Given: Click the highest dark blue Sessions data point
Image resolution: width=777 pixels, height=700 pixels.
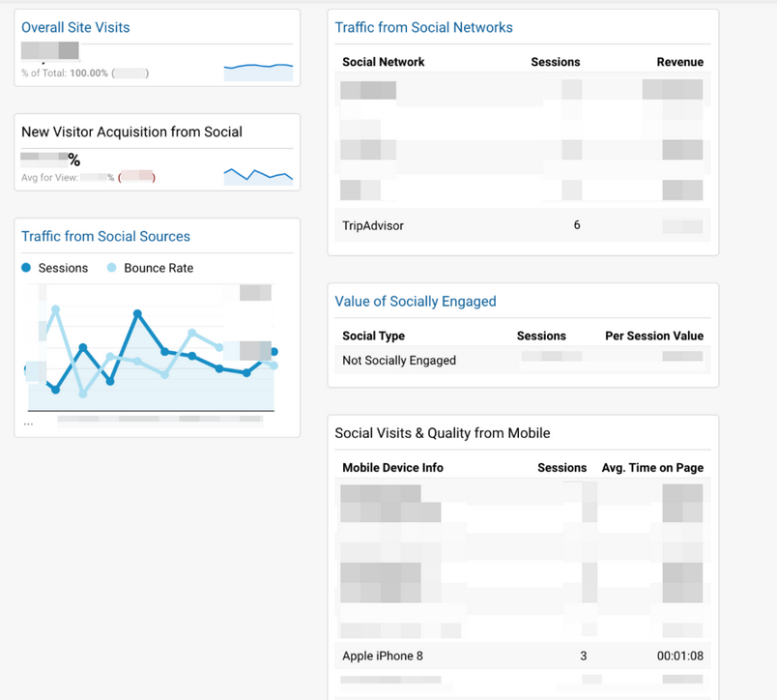Looking at the screenshot, I should click(138, 313).
